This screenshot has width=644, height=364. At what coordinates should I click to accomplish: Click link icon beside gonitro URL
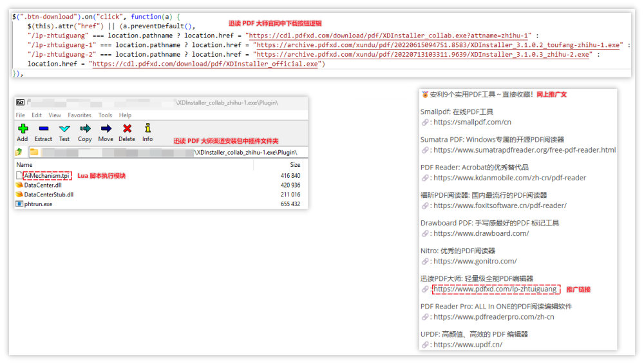(425, 262)
